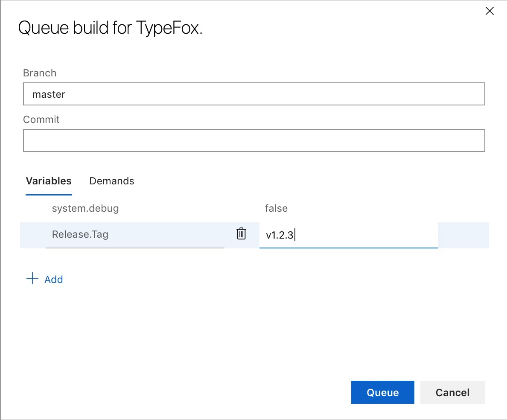Click the Commit field label
507x420 pixels.
click(41, 120)
